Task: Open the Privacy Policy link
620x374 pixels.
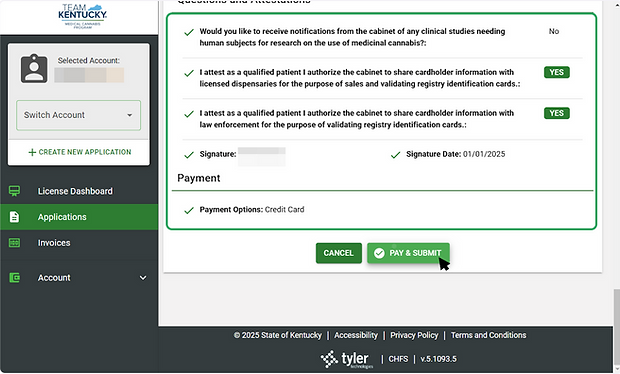Action: pos(414,335)
